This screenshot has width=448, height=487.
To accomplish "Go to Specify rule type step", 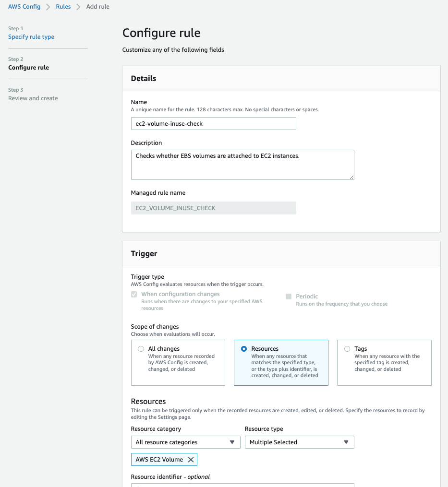I will [31, 36].
